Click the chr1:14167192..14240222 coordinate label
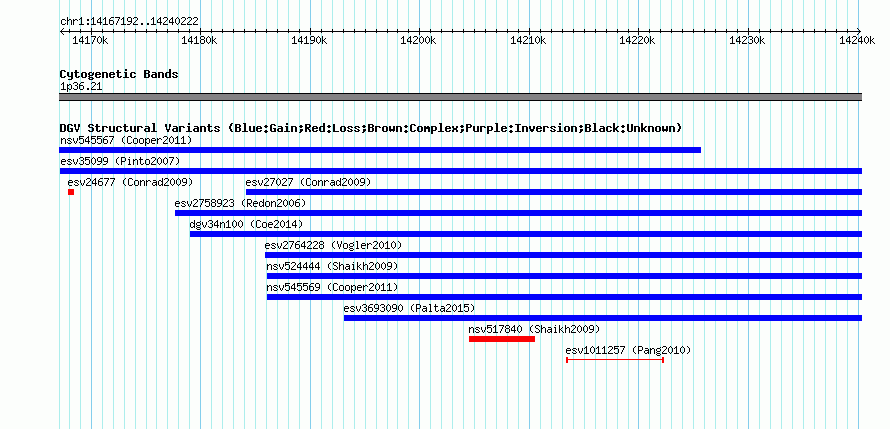 pyautogui.click(x=129, y=22)
